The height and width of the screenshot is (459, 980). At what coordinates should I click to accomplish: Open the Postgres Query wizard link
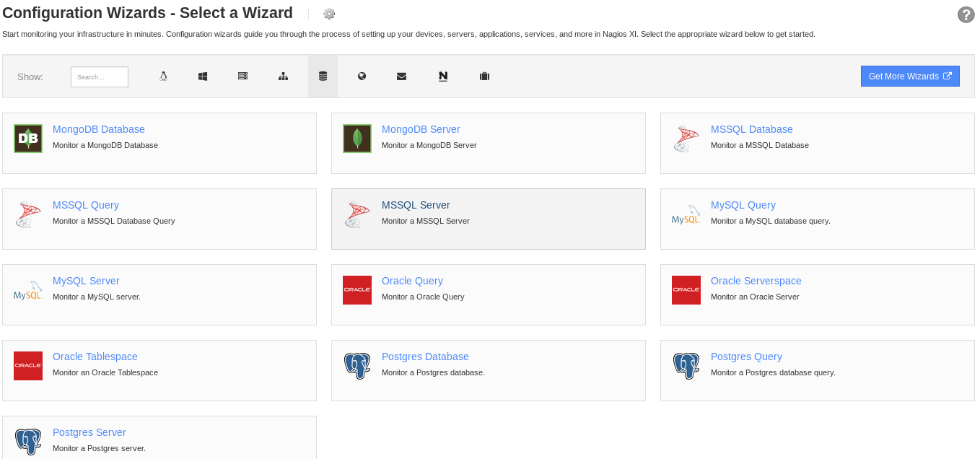[746, 357]
